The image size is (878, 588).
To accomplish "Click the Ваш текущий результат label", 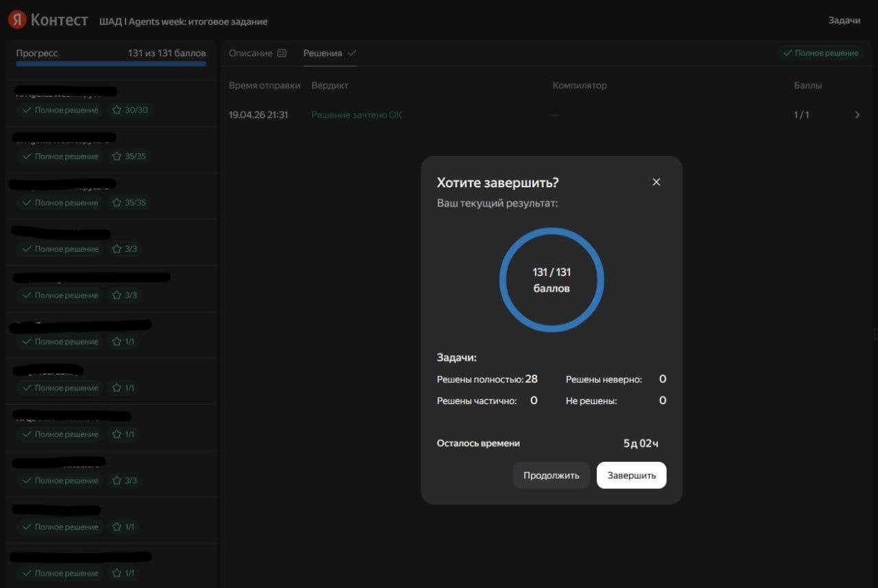I will (497, 204).
